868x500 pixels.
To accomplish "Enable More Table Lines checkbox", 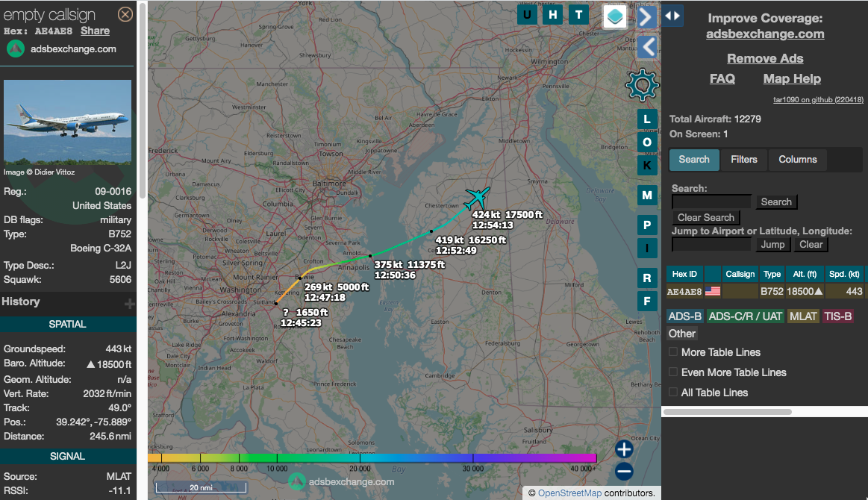I will (x=673, y=351).
